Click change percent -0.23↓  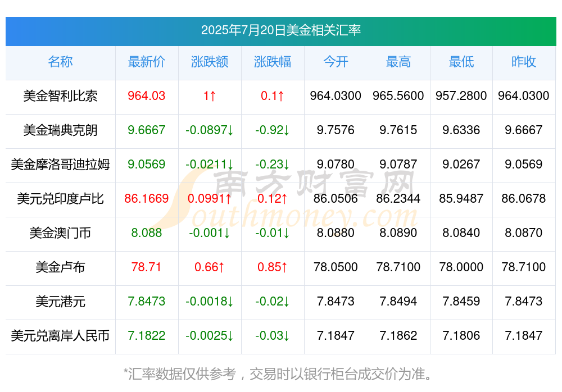pos(273,164)
